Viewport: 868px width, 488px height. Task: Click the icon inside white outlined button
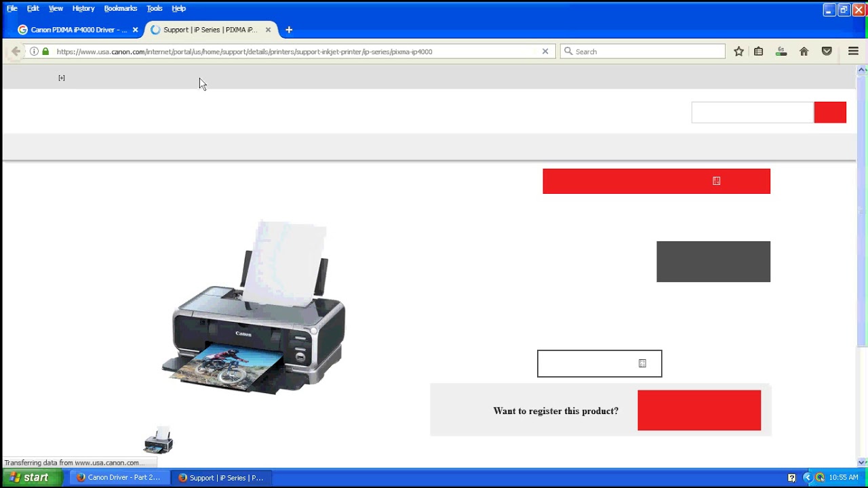pos(642,363)
